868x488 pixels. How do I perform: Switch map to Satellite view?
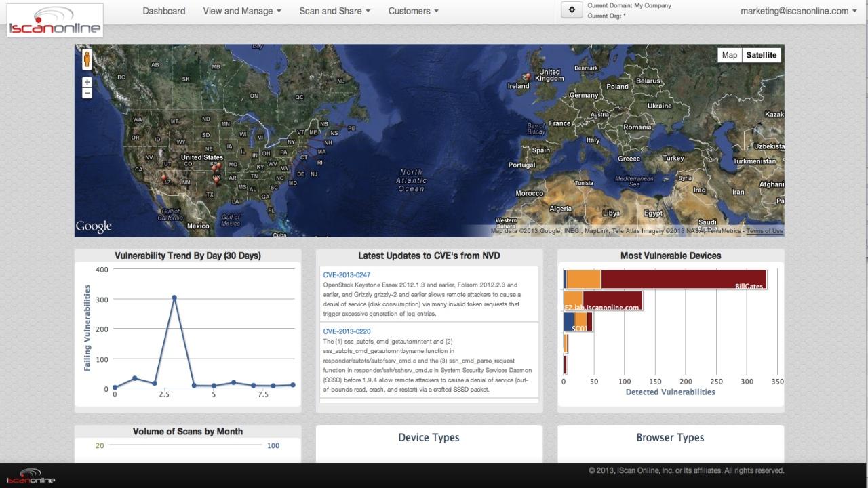point(761,55)
